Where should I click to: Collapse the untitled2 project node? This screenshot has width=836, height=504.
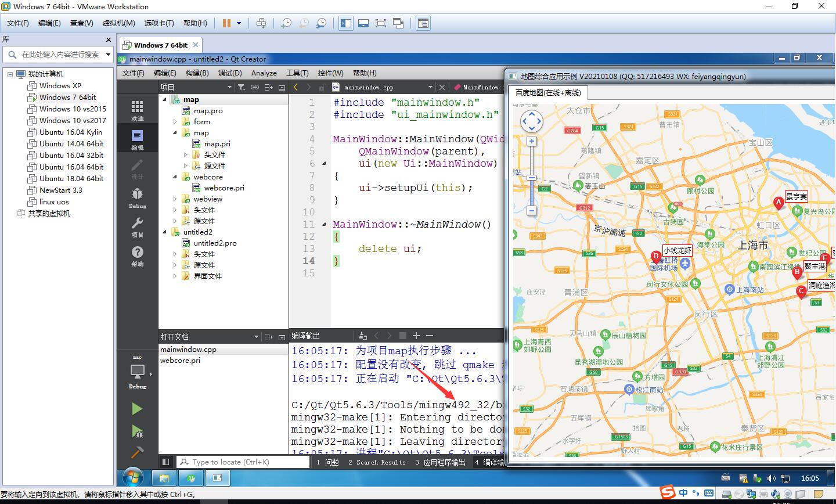pyautogui.click(x=164, y=232)
